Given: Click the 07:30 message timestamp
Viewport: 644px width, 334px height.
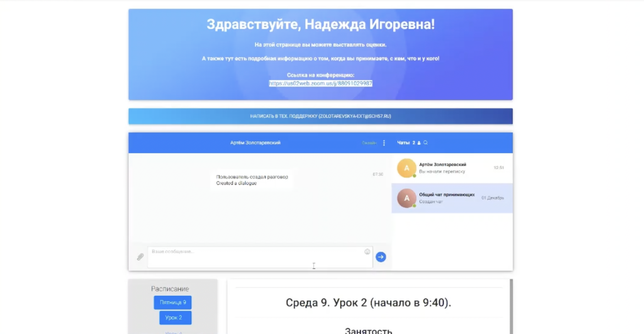Looking at the screenshot, I should click(378, 174).
